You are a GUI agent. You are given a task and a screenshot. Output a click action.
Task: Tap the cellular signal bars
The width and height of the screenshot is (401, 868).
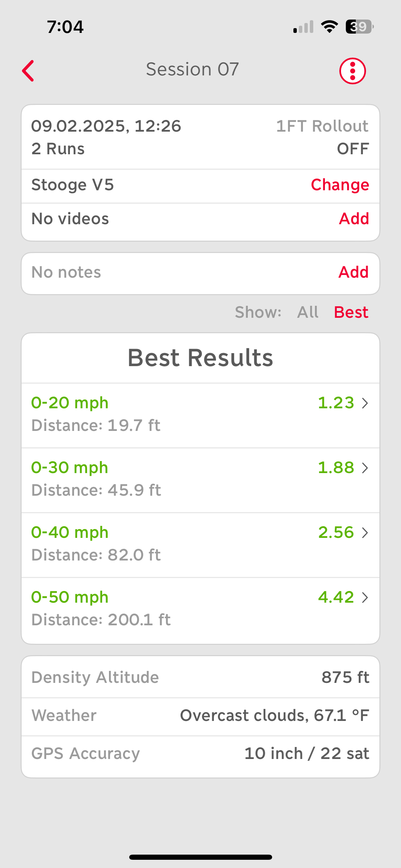click(303, 27)
